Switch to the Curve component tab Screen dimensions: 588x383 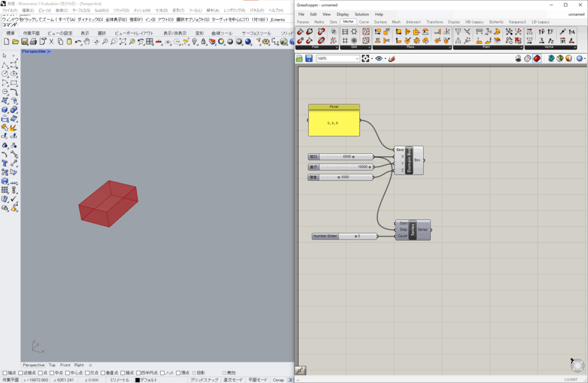364,22
